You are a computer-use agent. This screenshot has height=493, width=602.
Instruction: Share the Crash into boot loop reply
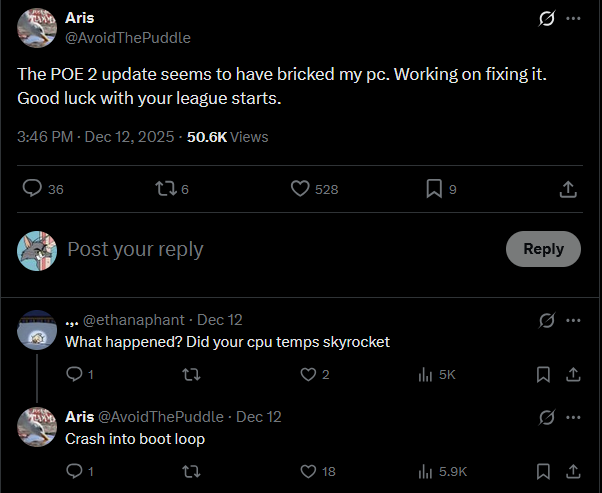coord(573,471)
